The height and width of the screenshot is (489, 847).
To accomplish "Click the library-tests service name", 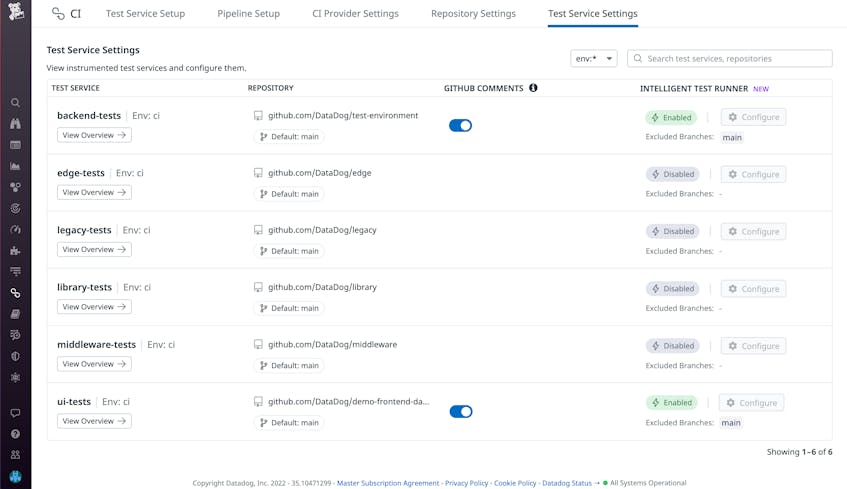I will 84,287.
